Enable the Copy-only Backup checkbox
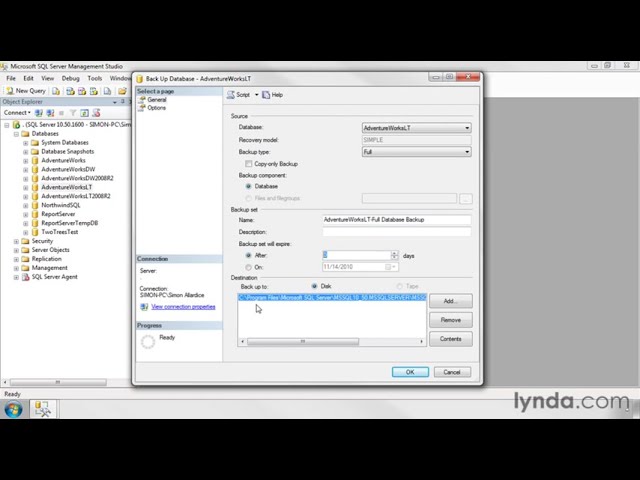Viewport: 640px width, 480px height. pos(249,164)
